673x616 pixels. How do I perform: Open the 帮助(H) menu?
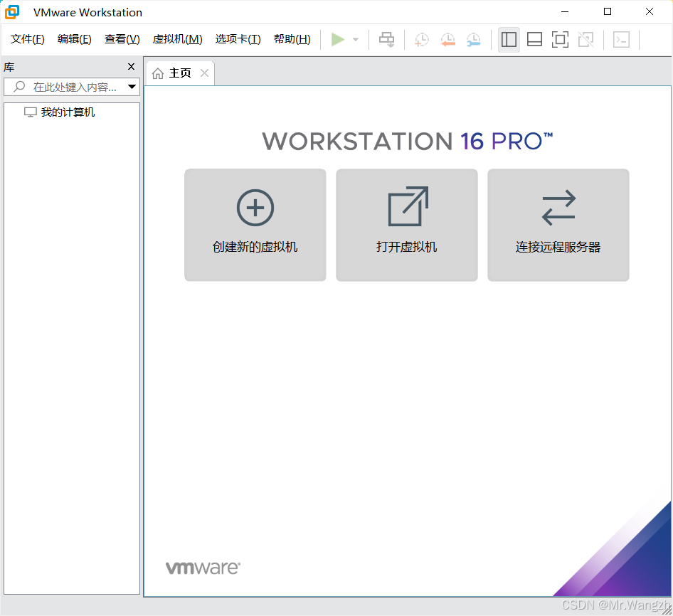[x=292, y=39]
